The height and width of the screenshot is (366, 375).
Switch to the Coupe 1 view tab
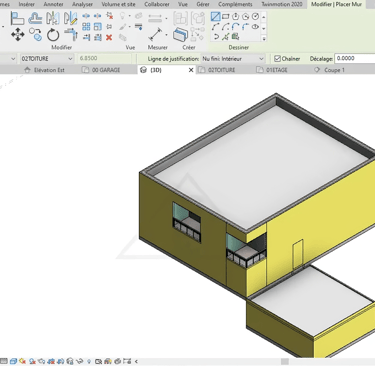click(334, 70)
